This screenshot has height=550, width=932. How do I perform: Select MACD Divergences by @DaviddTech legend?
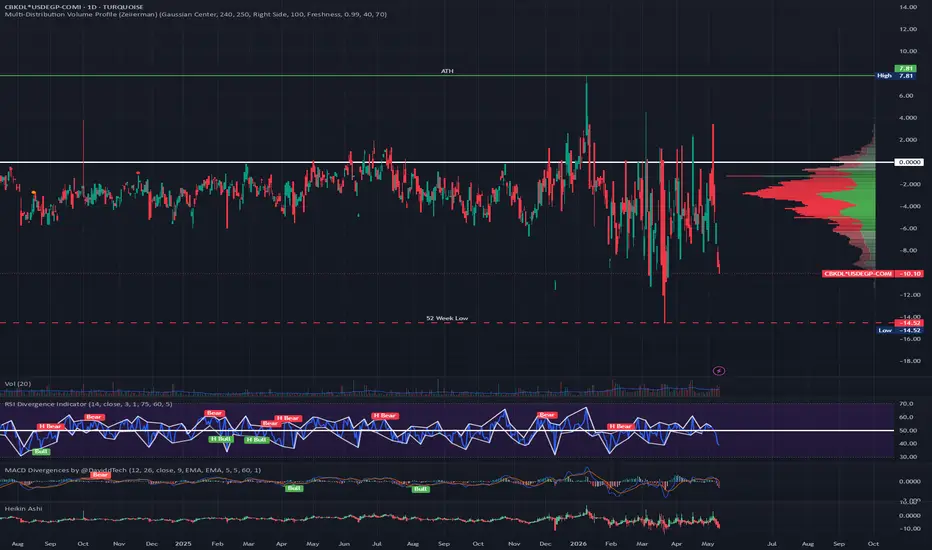coord(133,470)
